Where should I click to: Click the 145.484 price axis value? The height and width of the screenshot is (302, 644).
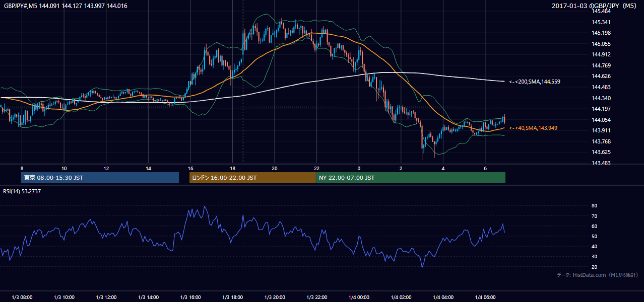click(x=602, y=11)
